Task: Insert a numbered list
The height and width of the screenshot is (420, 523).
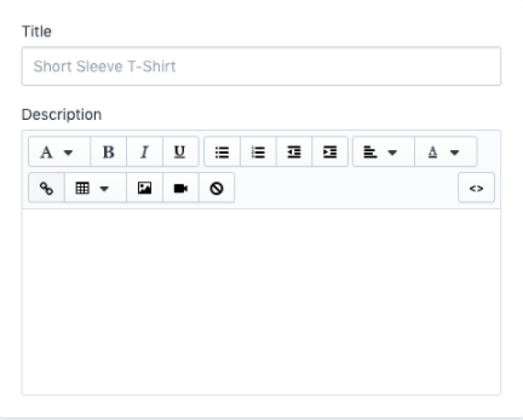Action: tap(258, 152)
